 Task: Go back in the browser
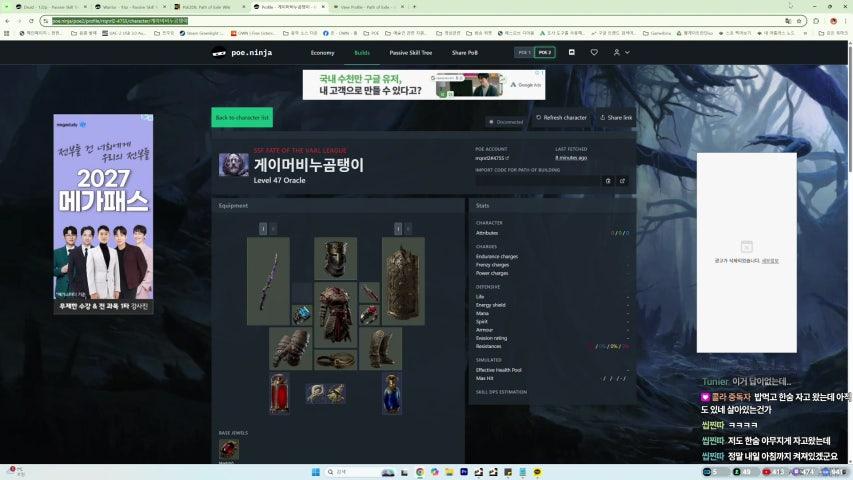[x=7, y=21]
